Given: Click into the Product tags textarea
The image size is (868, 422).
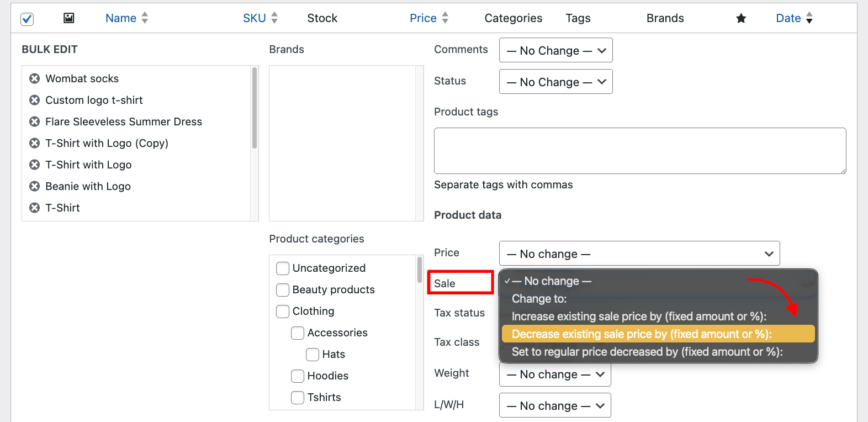Looking at the screenshot, I should tap(640, 151).
